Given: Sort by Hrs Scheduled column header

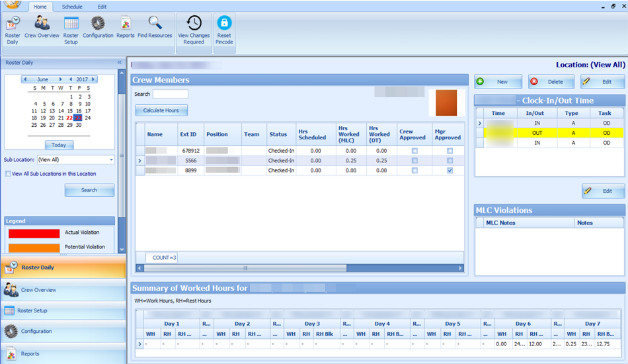Looking at the screenshot, I should [x=315, y=134].
